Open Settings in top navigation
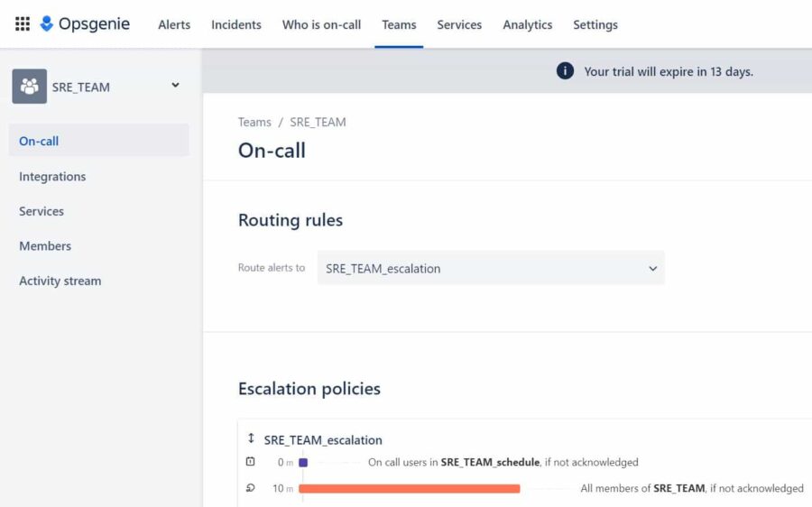This screenshot has height=507, width=812. pyautogui.click(x=595, y=24)
